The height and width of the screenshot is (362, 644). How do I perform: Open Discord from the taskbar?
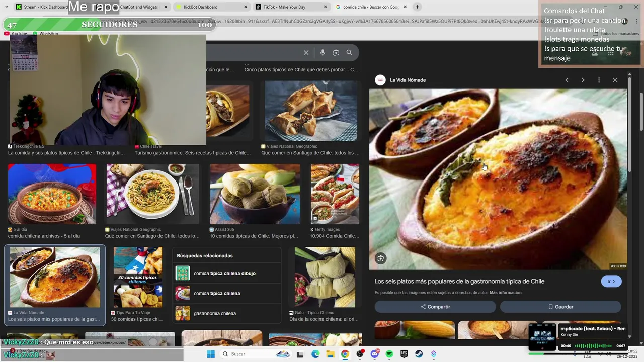pos(374,354)
